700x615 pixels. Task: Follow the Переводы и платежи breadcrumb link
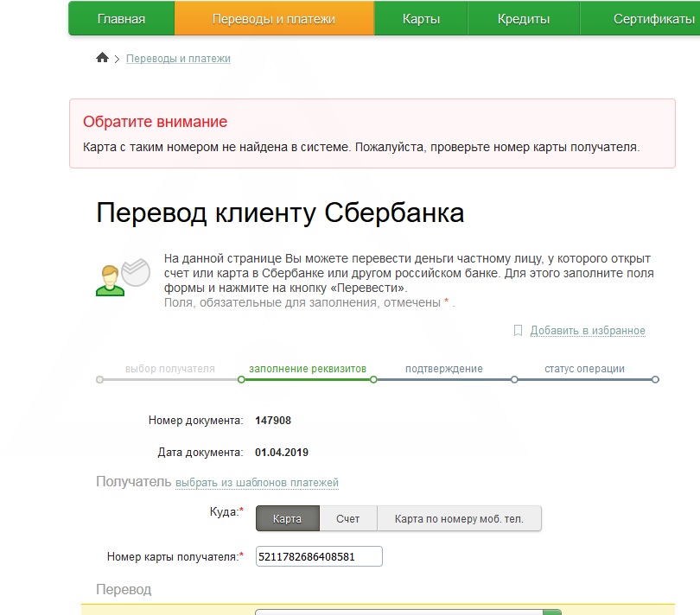[178, 59]
